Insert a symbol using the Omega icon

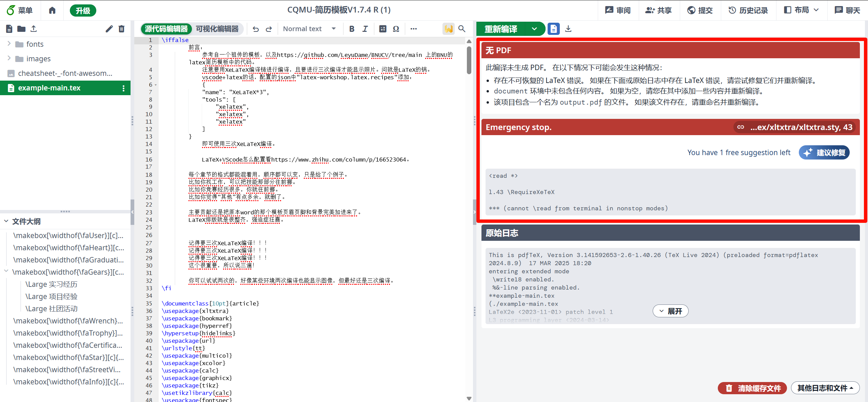pos(396,29)
